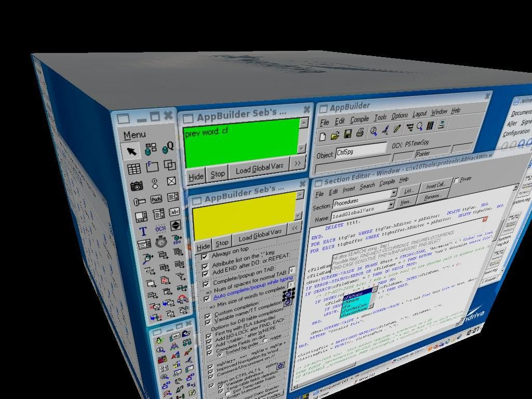Click the Save floppy icon in the AppBuilder toolbar
Screen dimensions: 532x399
348,134
